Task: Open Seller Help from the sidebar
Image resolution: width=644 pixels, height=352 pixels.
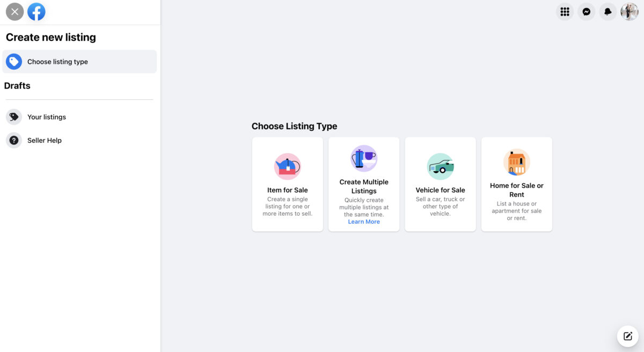Action: click(x=43, y=140)
